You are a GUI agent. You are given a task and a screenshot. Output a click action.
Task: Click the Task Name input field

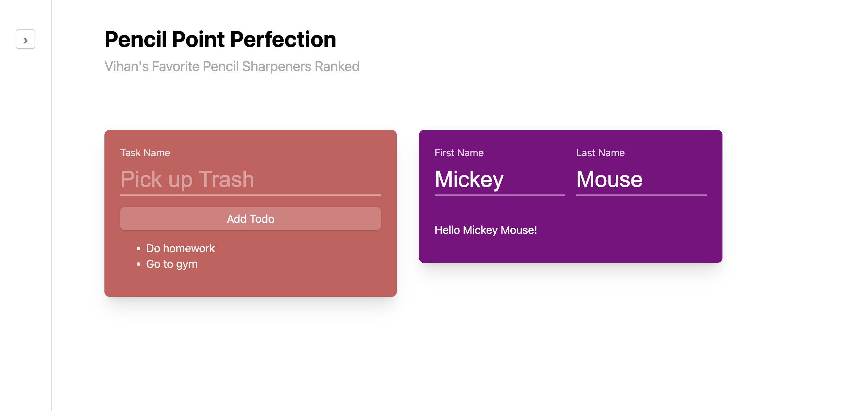(250, 179)
